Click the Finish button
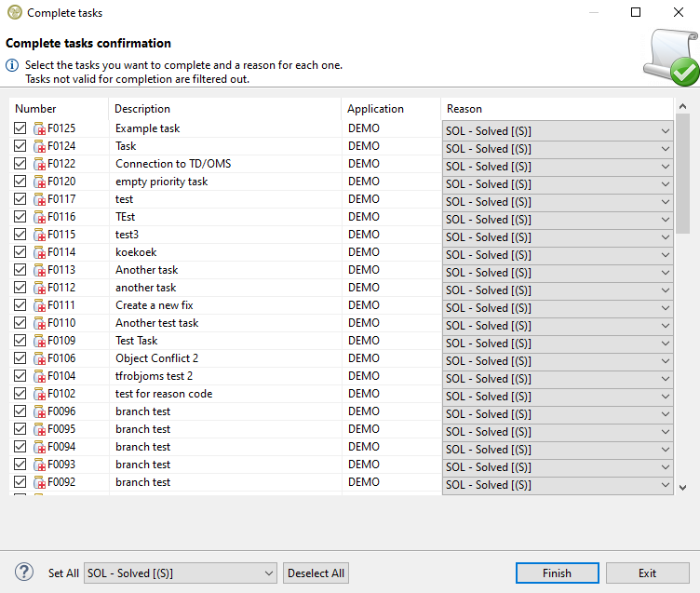This screenshot has width=700, height=593. point(557,573)
